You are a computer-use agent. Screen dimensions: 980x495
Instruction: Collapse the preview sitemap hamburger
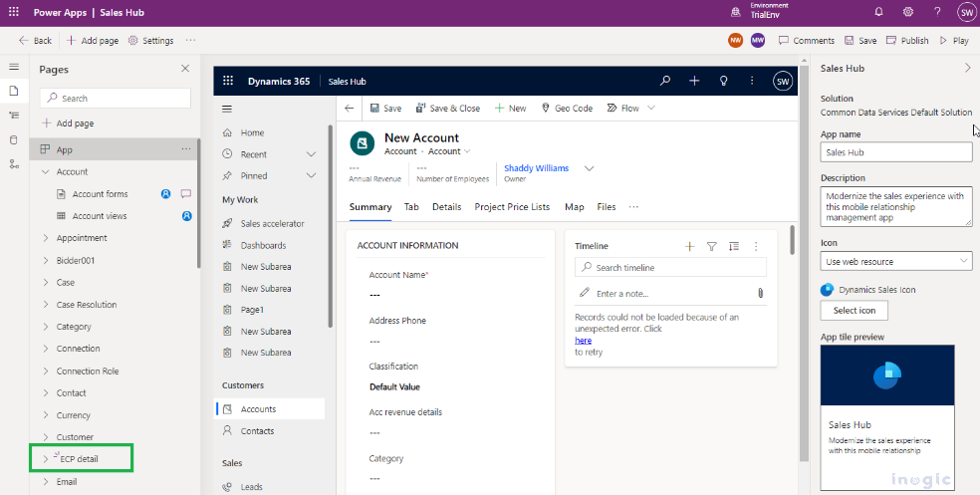(x=227, y=109)
